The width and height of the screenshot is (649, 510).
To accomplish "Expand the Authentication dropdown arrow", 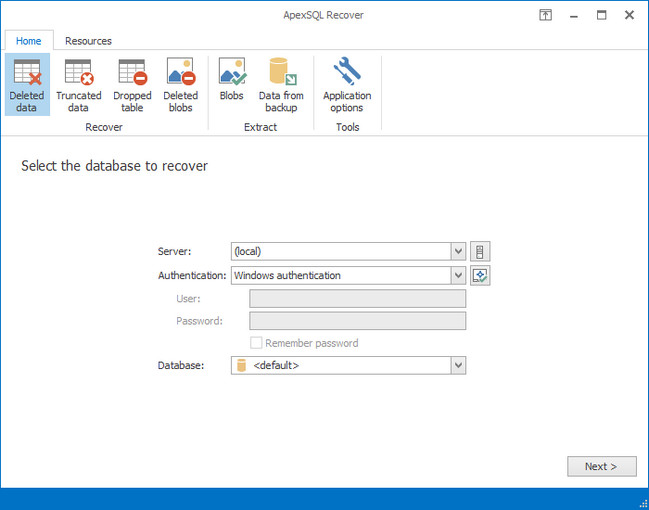I will tap(458, 275).
